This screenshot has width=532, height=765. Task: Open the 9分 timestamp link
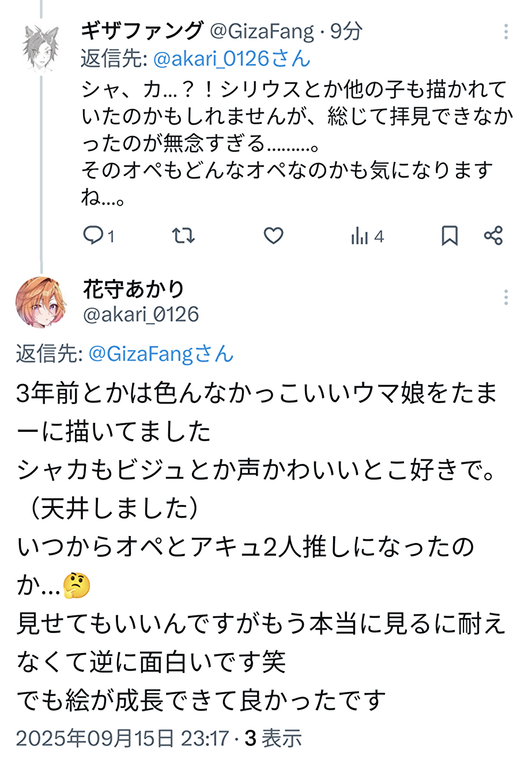pos(346,31)
